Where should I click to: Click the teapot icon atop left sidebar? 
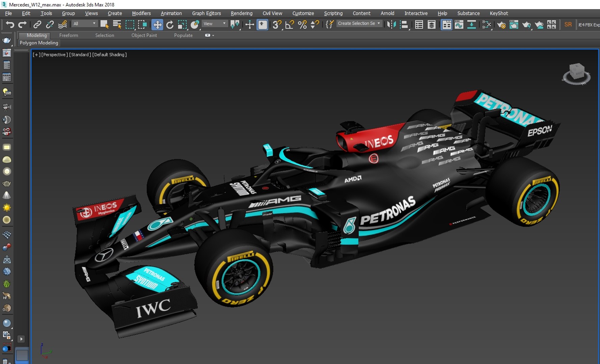tap(6, 40)
